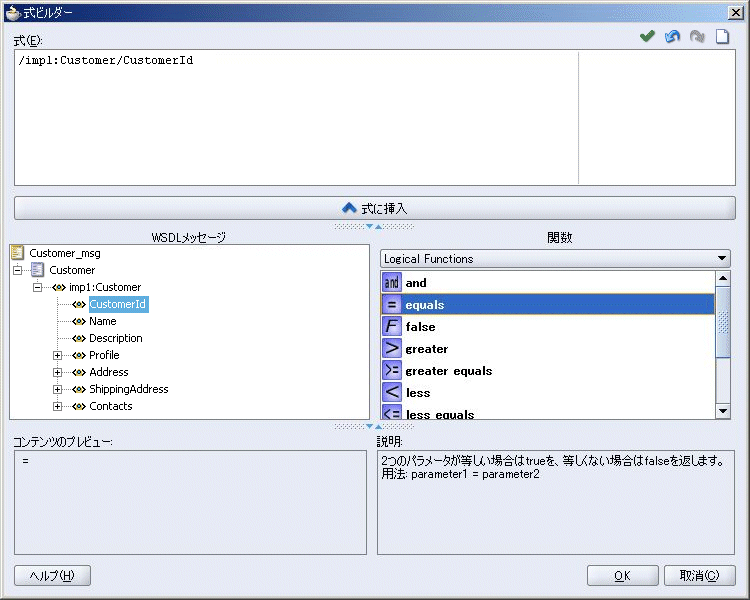750x600 pixels.
Task: Click the greater-than function icon
Action: point(392,348)
